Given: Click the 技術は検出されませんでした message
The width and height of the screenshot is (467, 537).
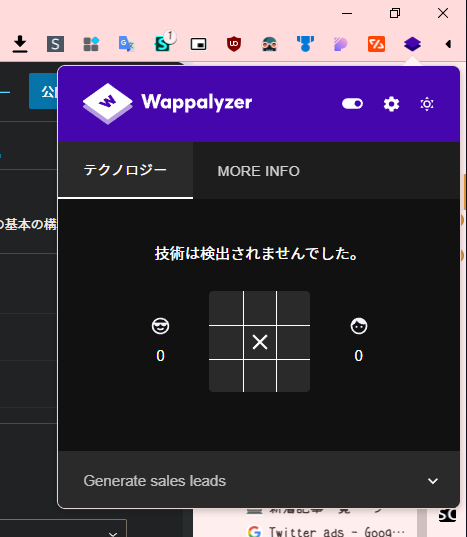Looking at the screenshot, I should (256, 254).
